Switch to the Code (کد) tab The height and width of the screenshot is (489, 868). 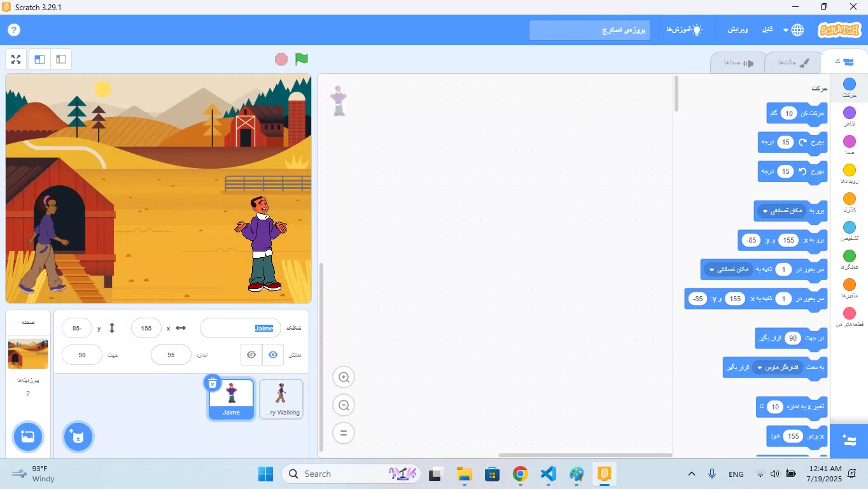tap(844, 62)
